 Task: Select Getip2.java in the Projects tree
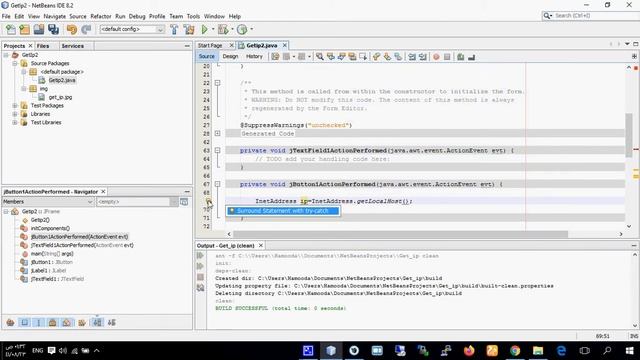(62, 80)
